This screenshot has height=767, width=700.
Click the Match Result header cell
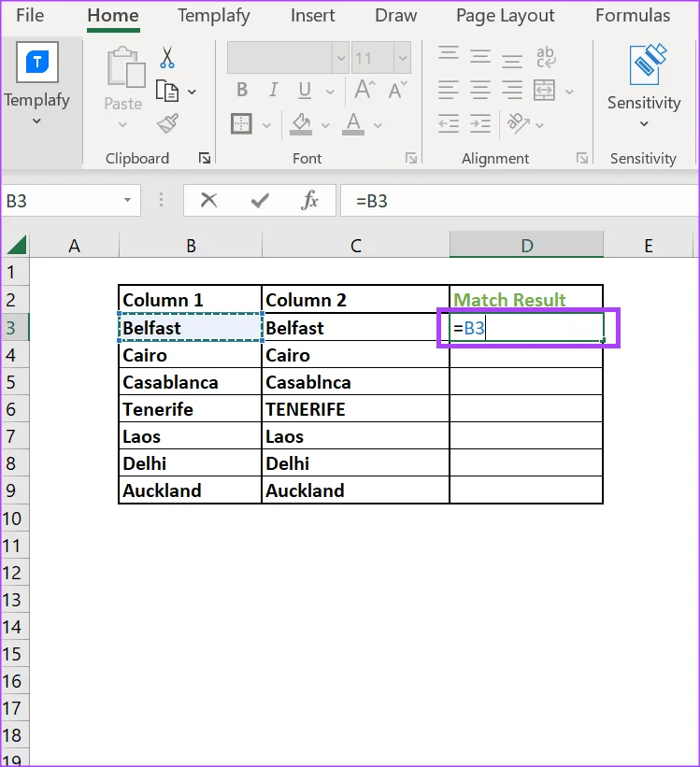point(526,299)
